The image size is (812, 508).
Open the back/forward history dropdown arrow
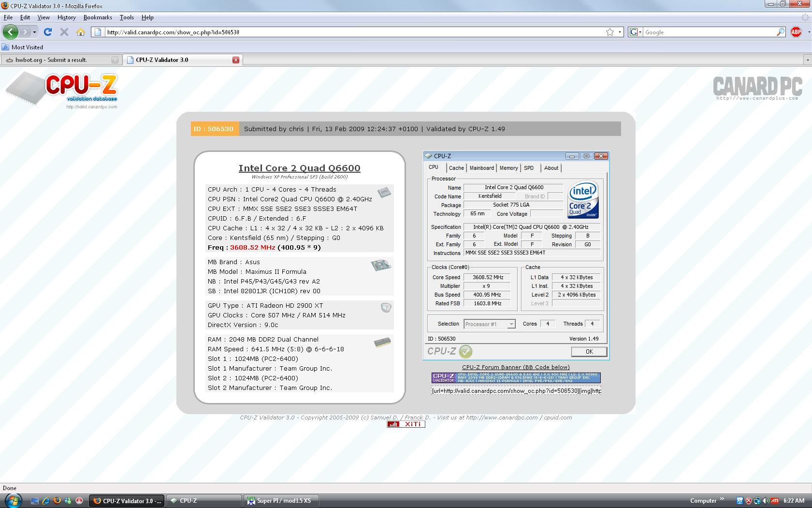click(x=34, y=32)
